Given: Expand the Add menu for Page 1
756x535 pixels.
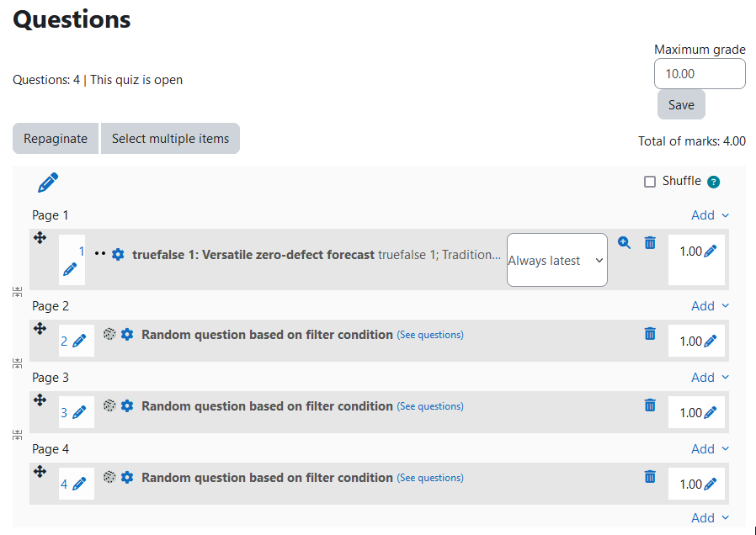Looking at the screenshot, I should (710, 215).
